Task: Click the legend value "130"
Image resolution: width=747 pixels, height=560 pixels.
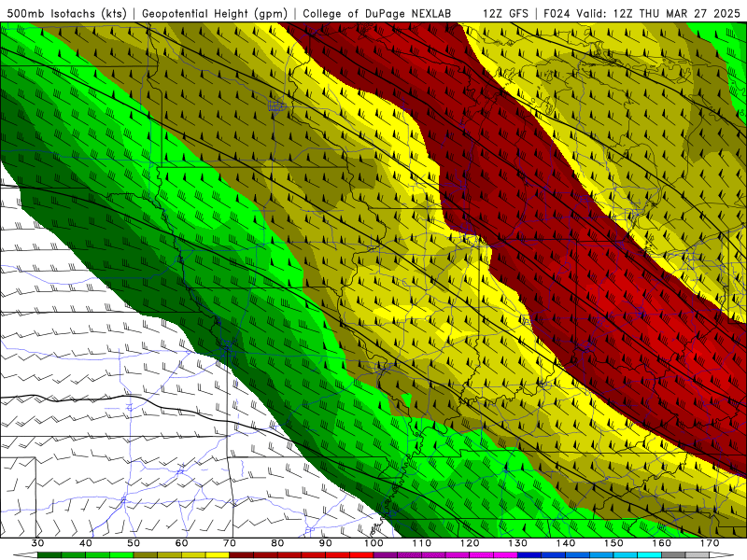Action: 517,543
